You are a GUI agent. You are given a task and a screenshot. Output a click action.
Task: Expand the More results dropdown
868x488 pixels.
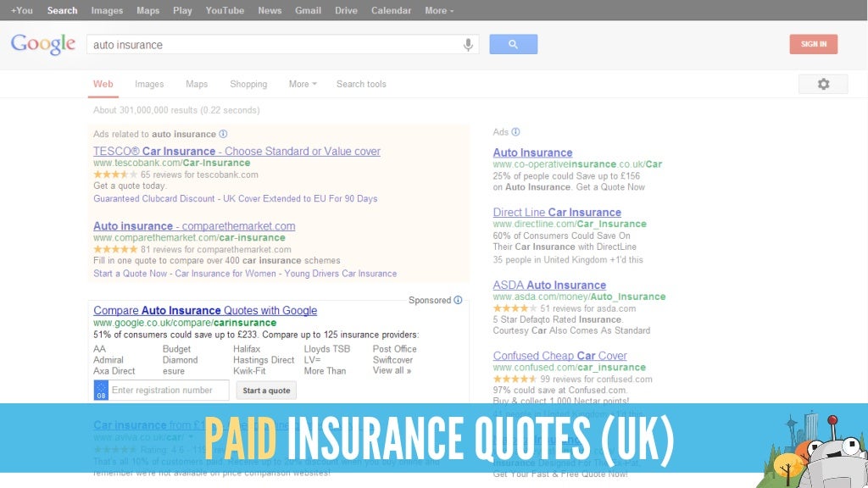[303, 84]
